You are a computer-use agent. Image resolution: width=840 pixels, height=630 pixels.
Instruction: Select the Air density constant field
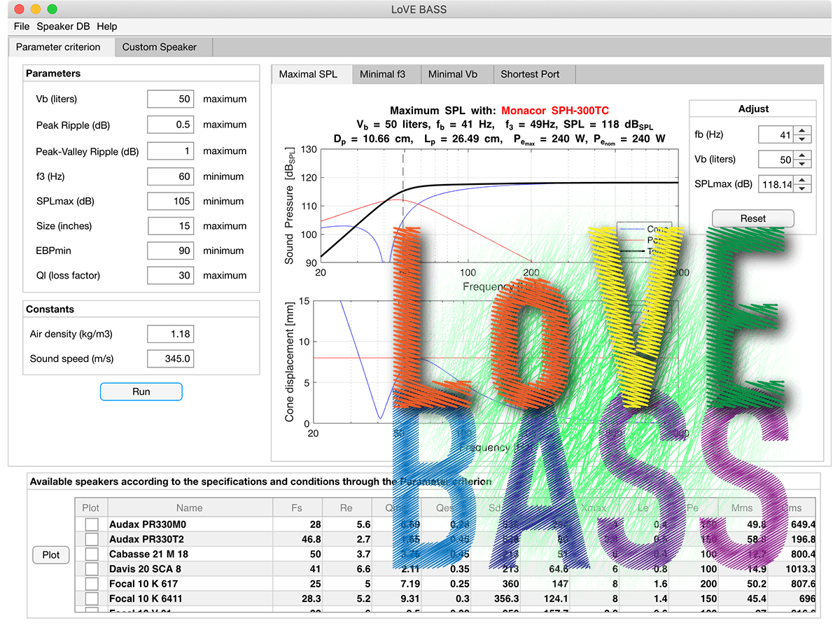click(x=170, y=334)
